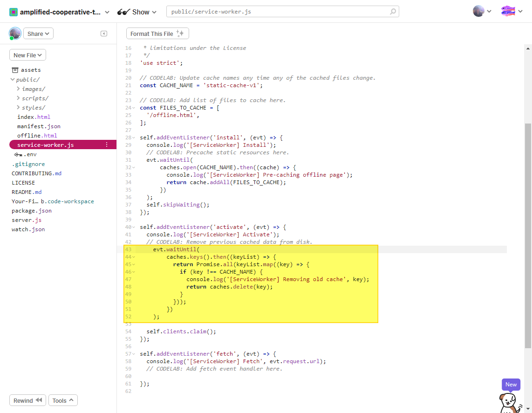Expand the scripts/ folder
The height and width of the screenshot is (413, 532).
[18, 98]
